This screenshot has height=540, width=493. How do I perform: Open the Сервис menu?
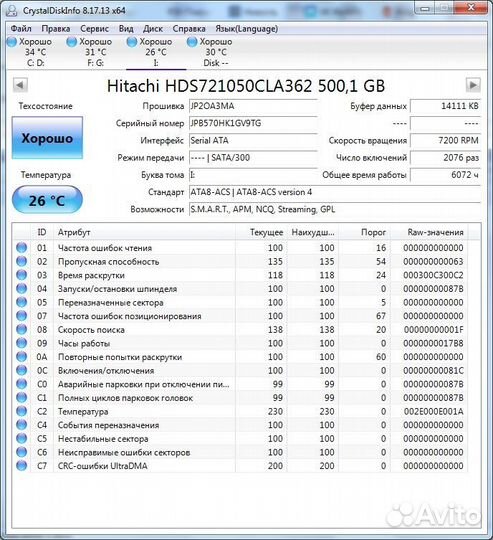(x=94, y=29)
